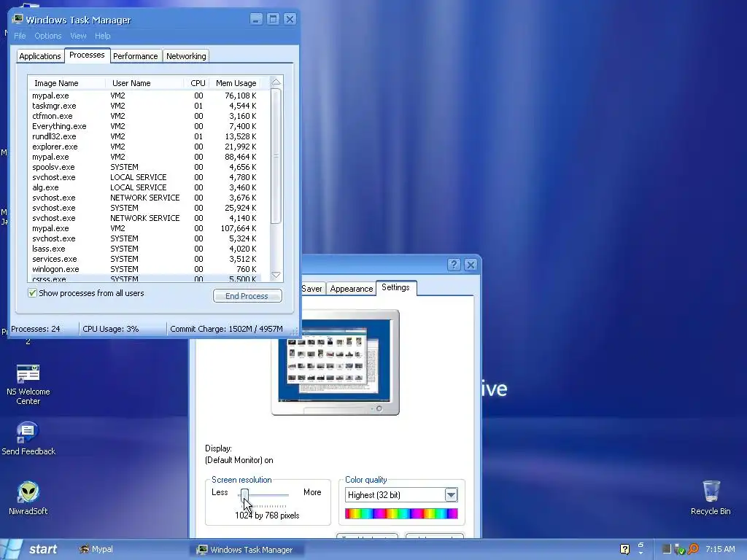
Task: Click the Safely Remove Hardware tray icon
Action: 680,549
